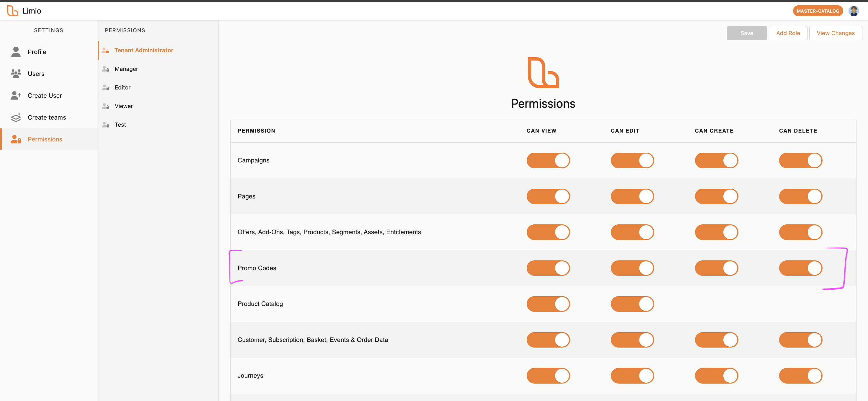Click the Tenant Administrator role icon
Viewport: 868px width, 401px height.
point(105,50)
